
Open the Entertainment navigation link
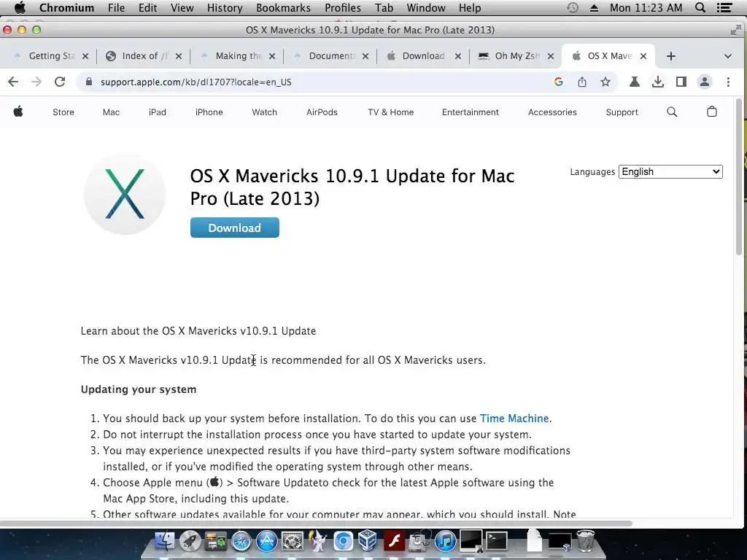pos(471,112)
